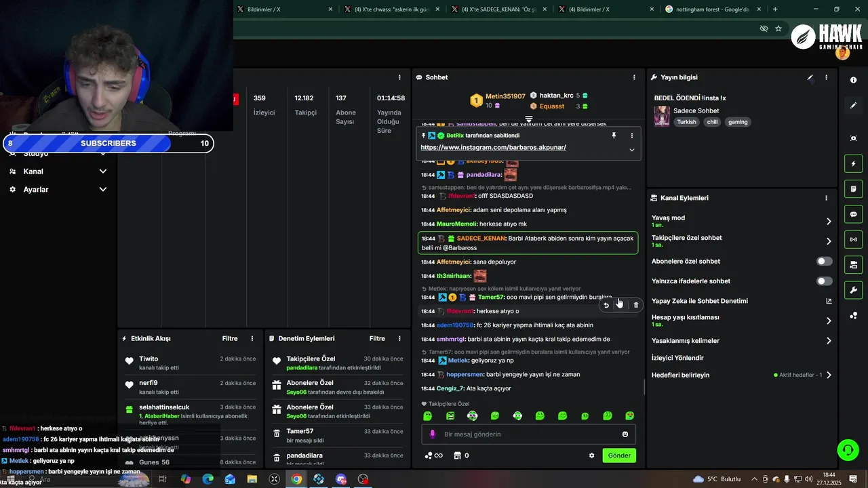Expand the pinned message chevron
This screenshot has width=868, height=488.
click(x=632, y=150)
